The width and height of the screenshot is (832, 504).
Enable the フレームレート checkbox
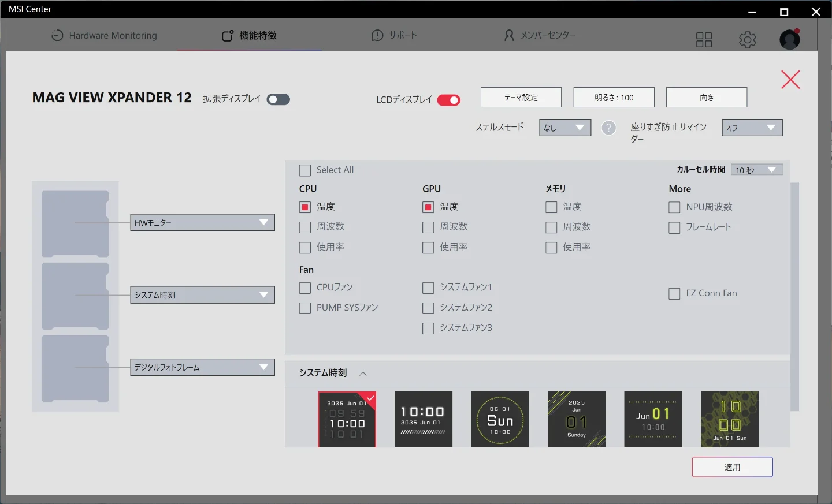[674, 227]
